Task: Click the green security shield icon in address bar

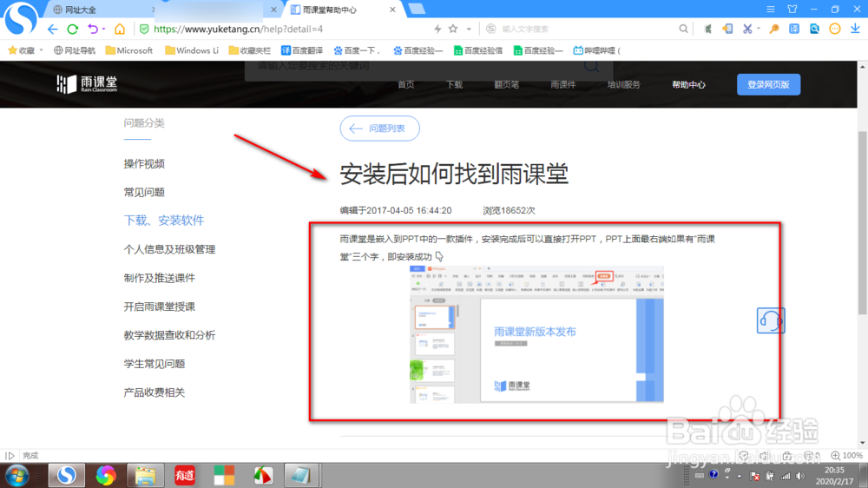Action: click(144, 29)
